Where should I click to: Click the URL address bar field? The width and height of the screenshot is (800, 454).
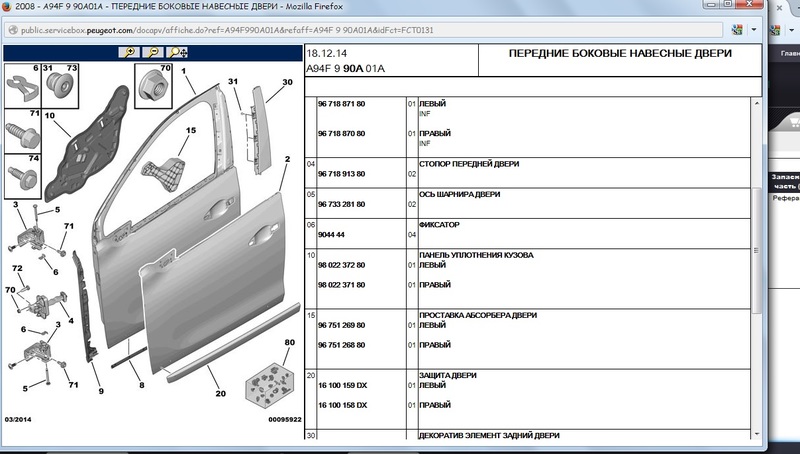click(x=364, y=30)
